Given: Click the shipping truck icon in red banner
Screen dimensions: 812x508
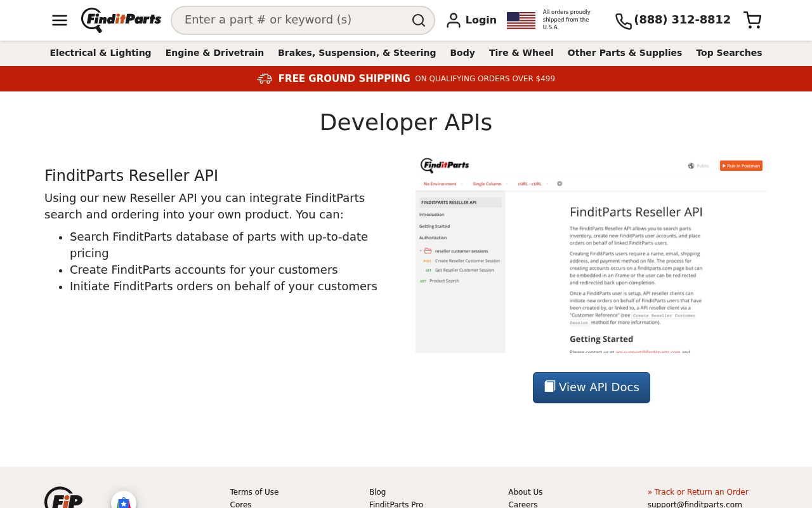Looking at the screenshot, I should [x=265, y=79].
